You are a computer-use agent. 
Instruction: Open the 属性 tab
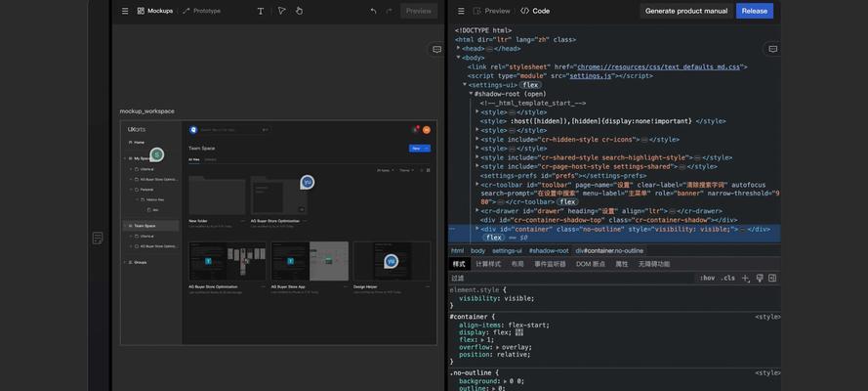click(622, 264)
